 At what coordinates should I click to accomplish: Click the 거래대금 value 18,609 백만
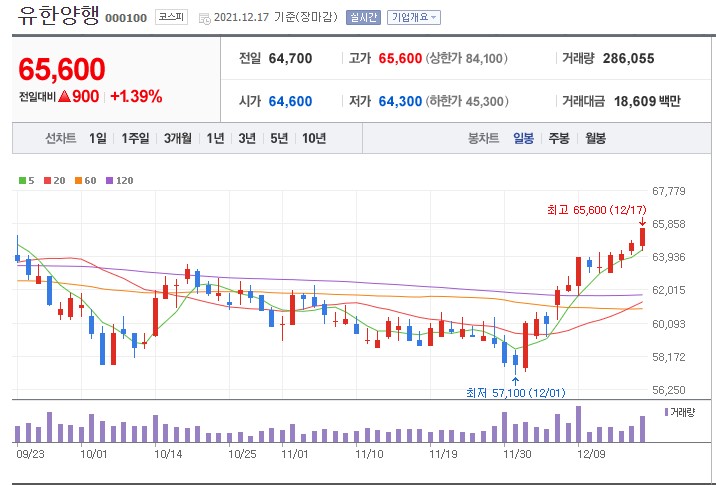(647, 101)
